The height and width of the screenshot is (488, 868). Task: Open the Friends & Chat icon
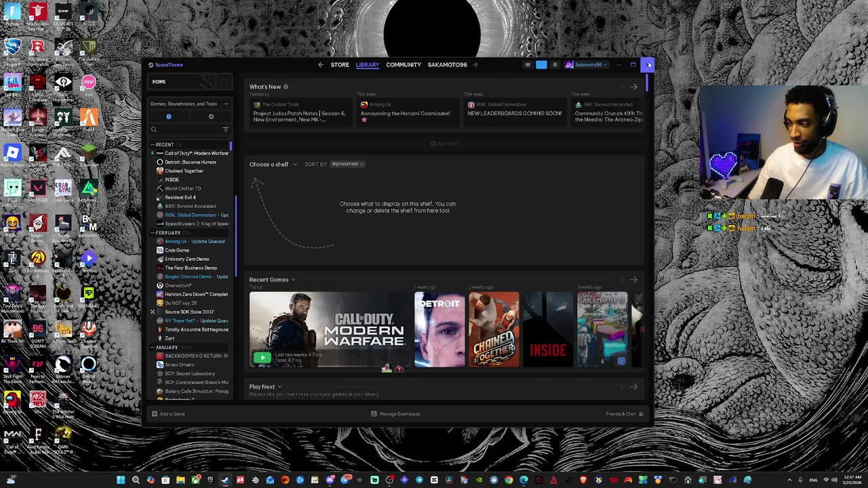pos(641,414)
